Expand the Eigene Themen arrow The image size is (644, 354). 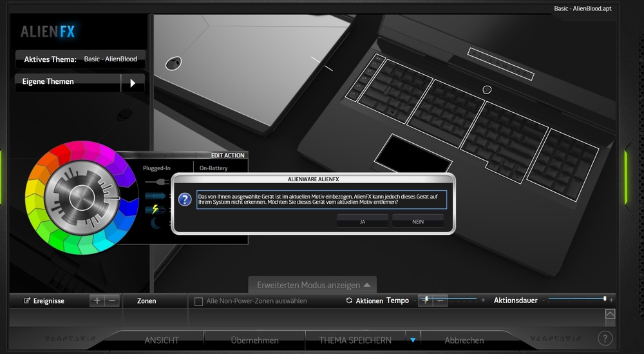pos(132,83)
